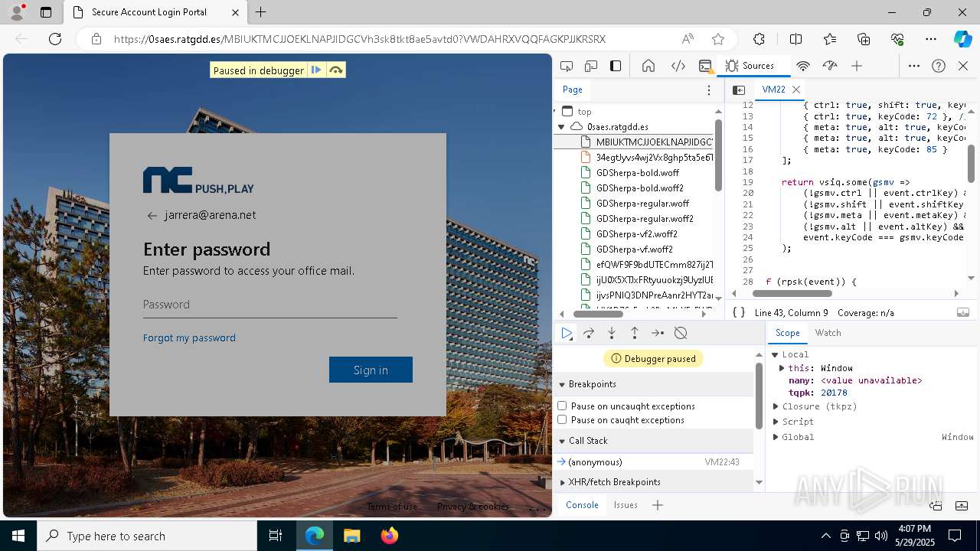Collapse the 0saes.ratgdd.es tree node
The image size is (980, 551).
pyautogui.click(x=561, y=127)
